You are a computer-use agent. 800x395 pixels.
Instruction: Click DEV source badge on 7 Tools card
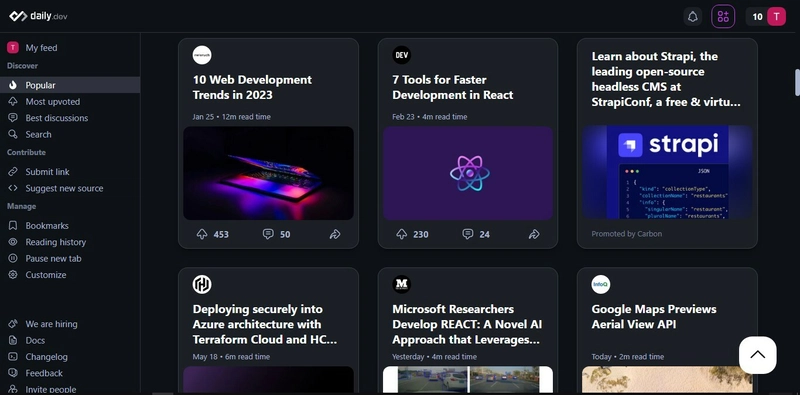pos(402,55)
